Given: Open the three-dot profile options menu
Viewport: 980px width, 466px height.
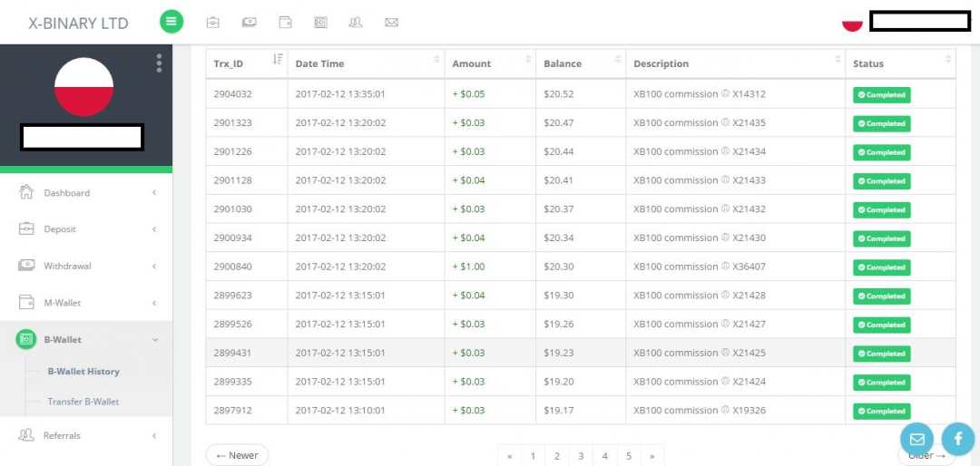Looking at the screenshot, I should click(159, 63).
